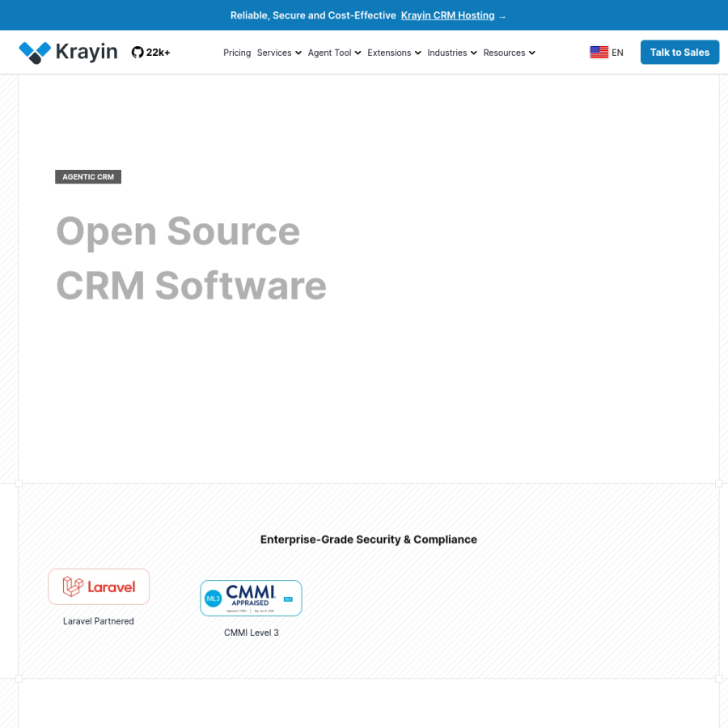Click the Open Source CRM Software headline
This screenshot has height=728, width=728.
tap(191, 258)
